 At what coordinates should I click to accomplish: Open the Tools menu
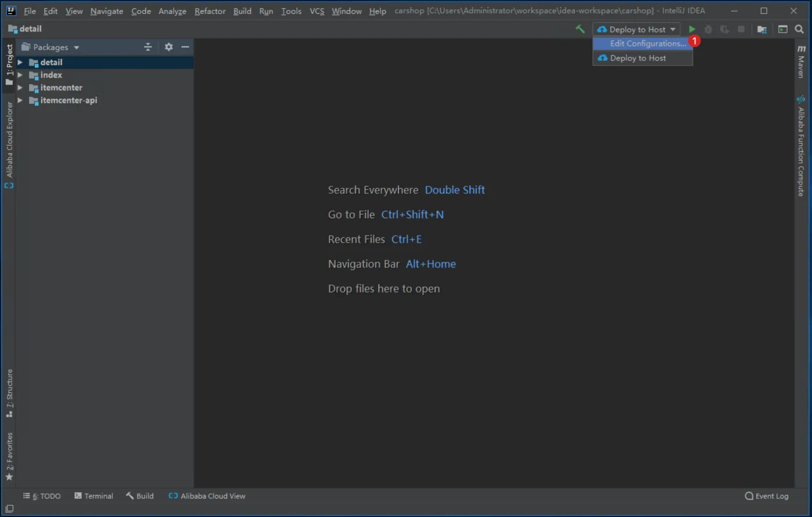coord(291,11)
